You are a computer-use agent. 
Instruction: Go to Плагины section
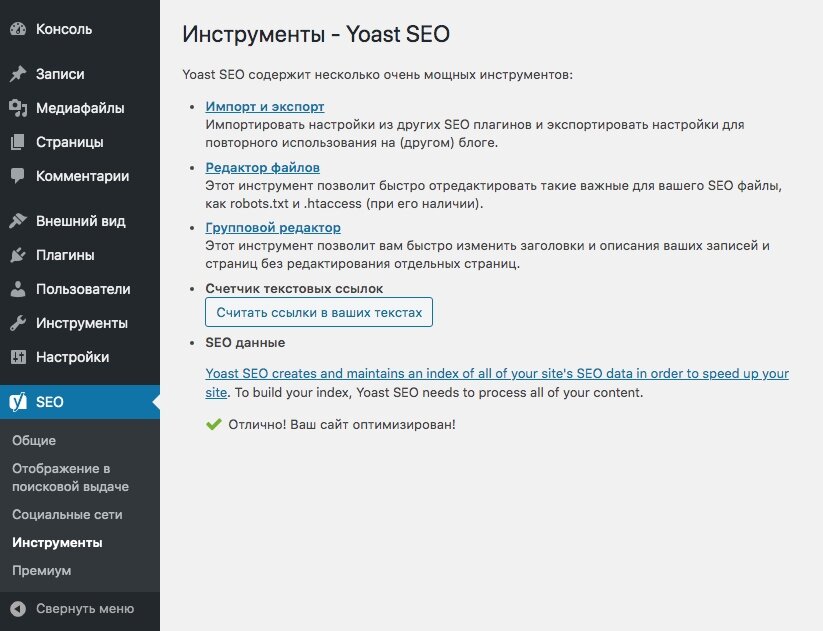click(80, 255)
